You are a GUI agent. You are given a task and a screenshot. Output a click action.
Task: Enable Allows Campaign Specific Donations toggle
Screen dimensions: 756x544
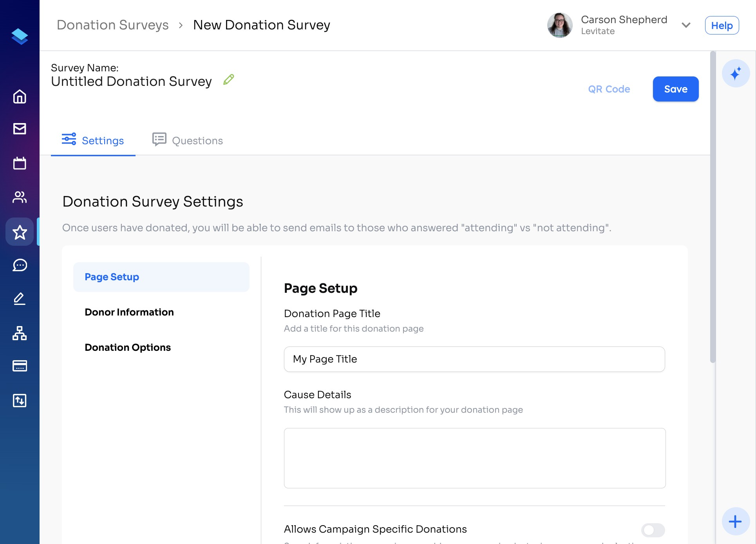tap(653, 530)
